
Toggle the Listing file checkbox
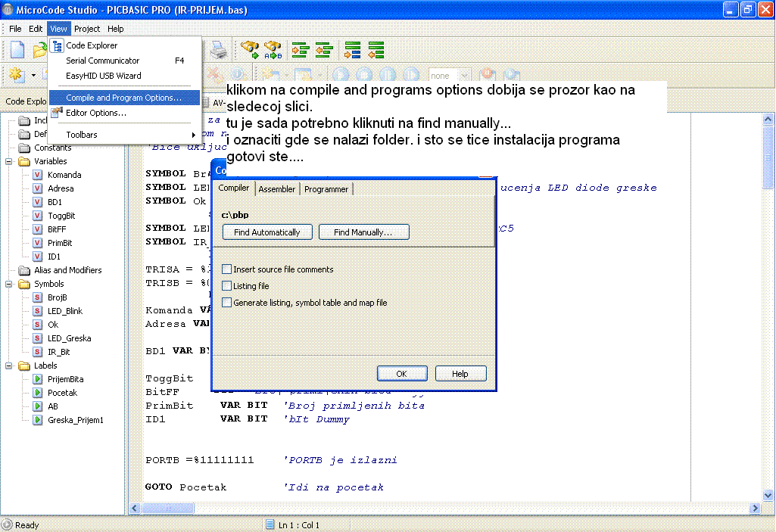226,286
